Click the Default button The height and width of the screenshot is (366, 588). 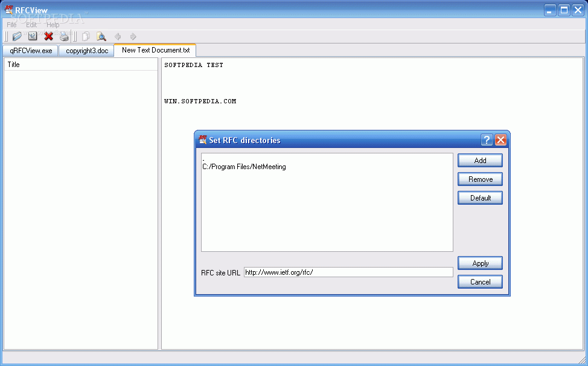(x=480, y=198)
